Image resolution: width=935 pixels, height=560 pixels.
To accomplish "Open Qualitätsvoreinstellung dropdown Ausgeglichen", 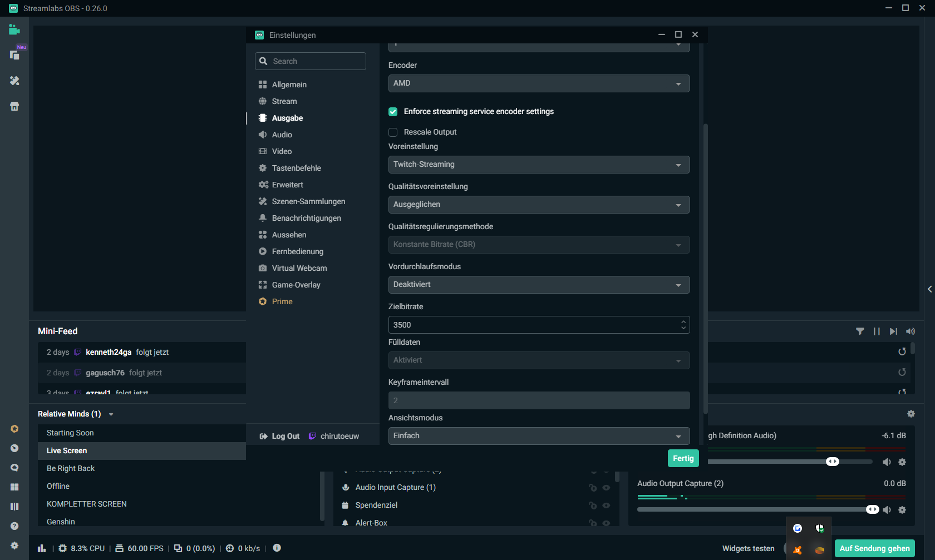I will coord(539,205).
